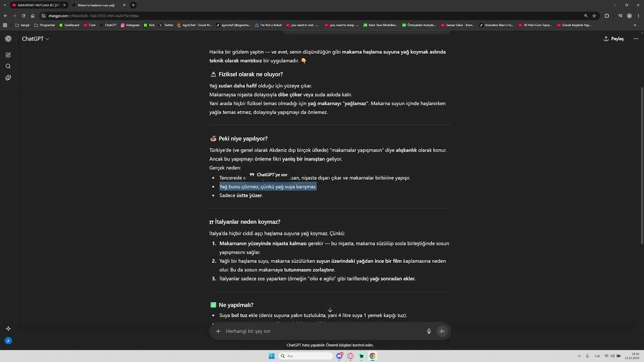Image resolution: width=644 pixels, height=362 pixels.
Task: Expand the Programlar bookmarks folder
Action: point(45,25)
